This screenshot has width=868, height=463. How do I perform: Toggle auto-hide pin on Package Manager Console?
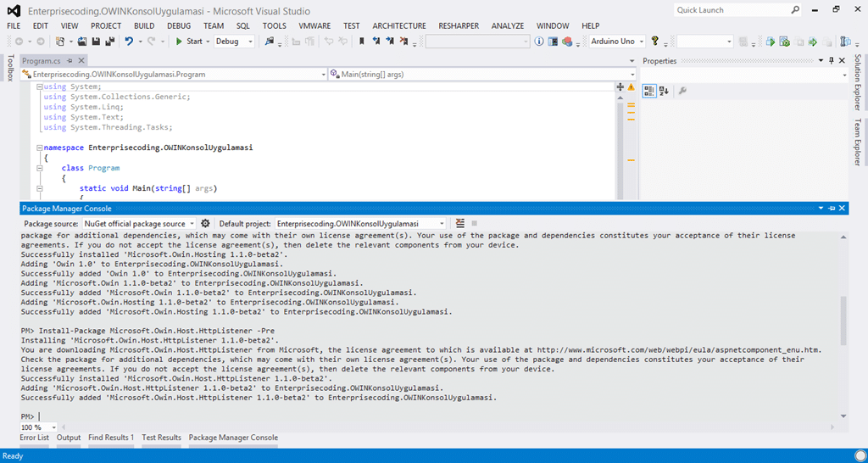(831, 209)
